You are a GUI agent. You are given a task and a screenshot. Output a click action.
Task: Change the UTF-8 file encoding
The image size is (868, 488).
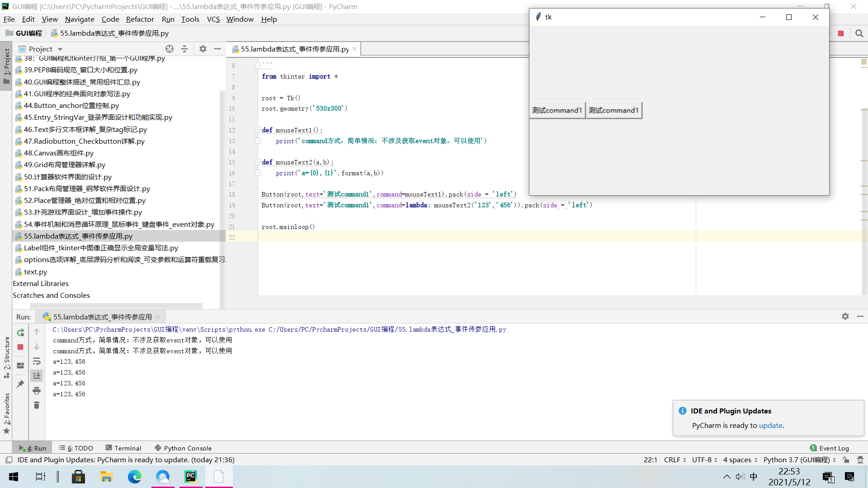(704, 460)
